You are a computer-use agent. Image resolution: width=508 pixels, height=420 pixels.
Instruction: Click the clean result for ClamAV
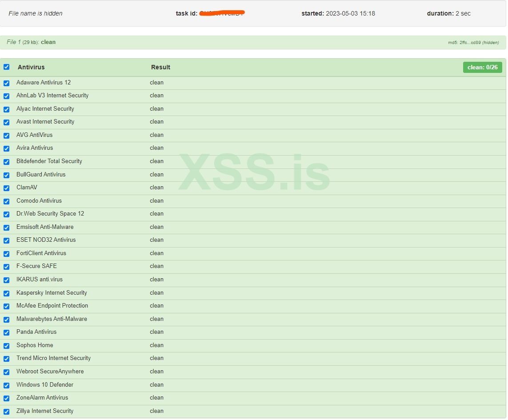tap(156, 187)
